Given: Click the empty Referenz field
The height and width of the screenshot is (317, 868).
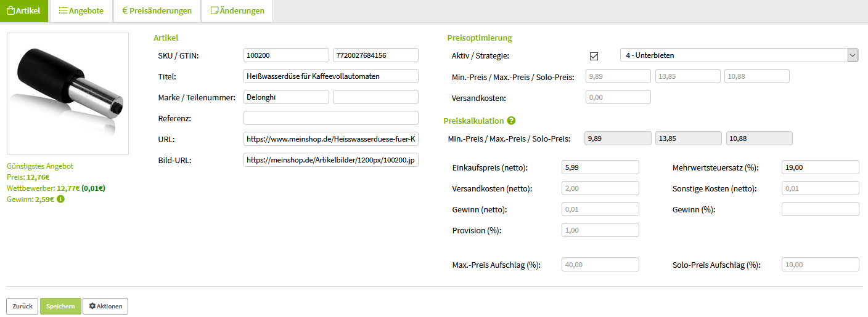Looking at the screenshot, I should point(331,118).
